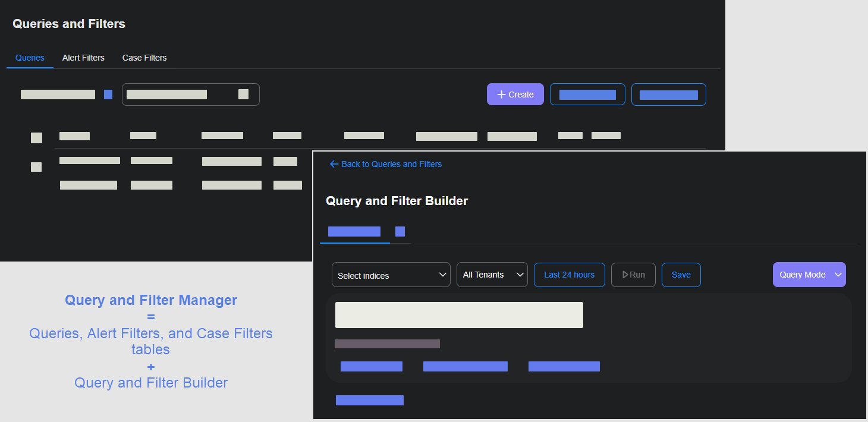This screenshot has width=868, height=422.
Task: Toggle the chevron on the All Tenants control
Action: click(519, 274)
